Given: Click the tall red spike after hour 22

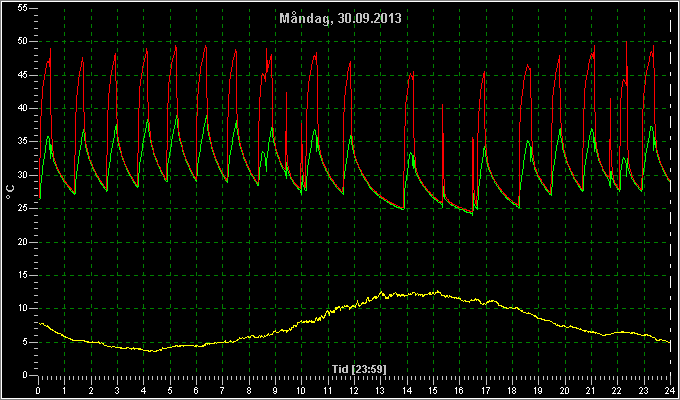Looking at the screenshot, I should (627, 42).
